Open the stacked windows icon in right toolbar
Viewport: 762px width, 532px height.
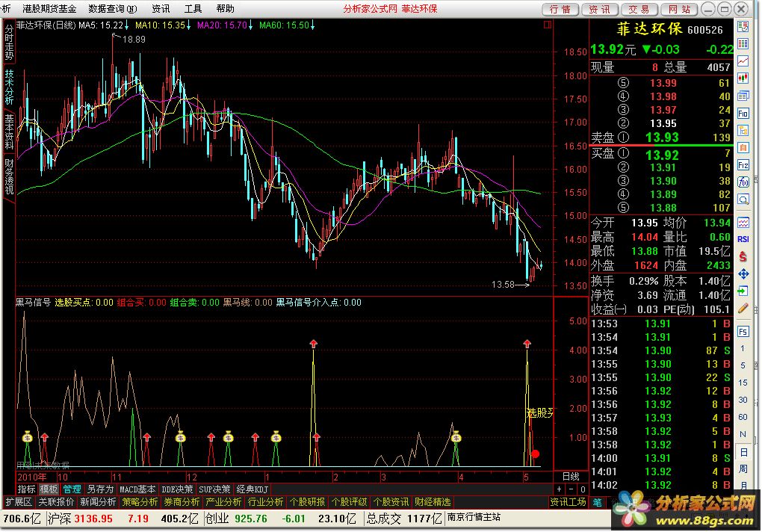tap(743, 96)
